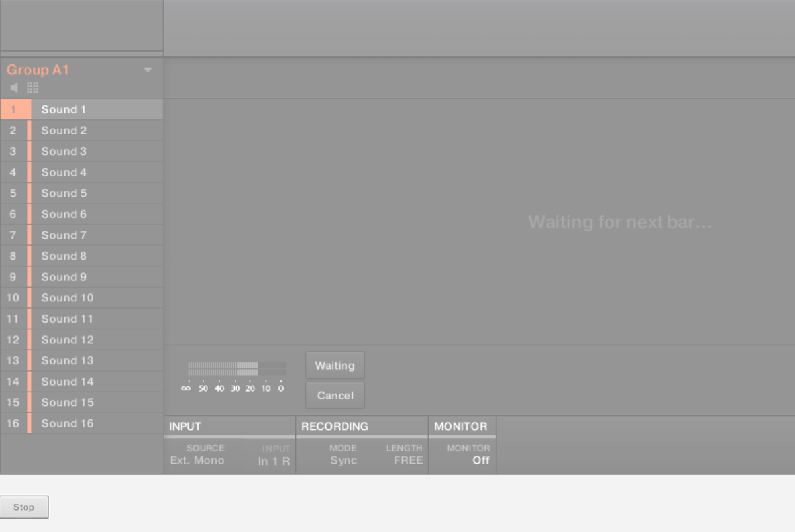Stop playback with the Stop button
Viewport: 795px width, 532px height.
(24, 507)
